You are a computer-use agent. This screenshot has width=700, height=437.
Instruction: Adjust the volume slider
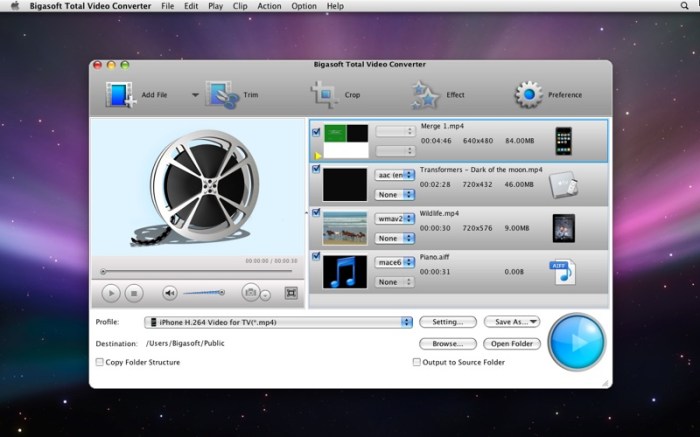(204, 293)
